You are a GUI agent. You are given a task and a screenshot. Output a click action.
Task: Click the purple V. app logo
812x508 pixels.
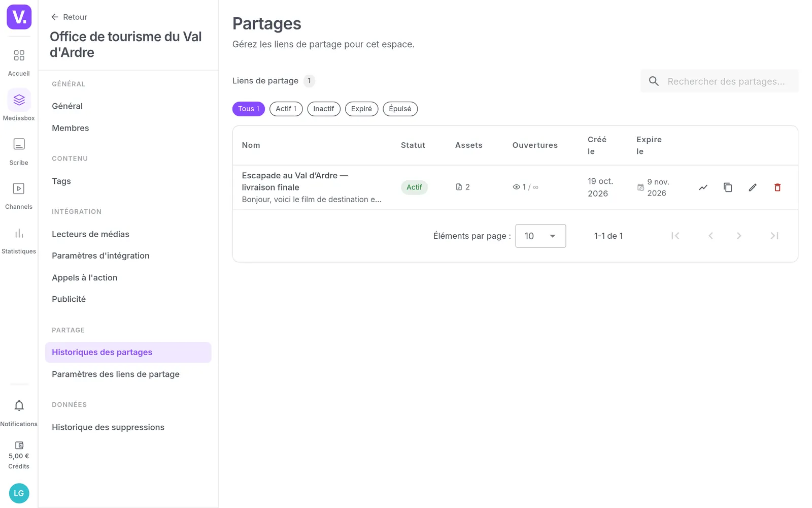click(x=19, y=17)
